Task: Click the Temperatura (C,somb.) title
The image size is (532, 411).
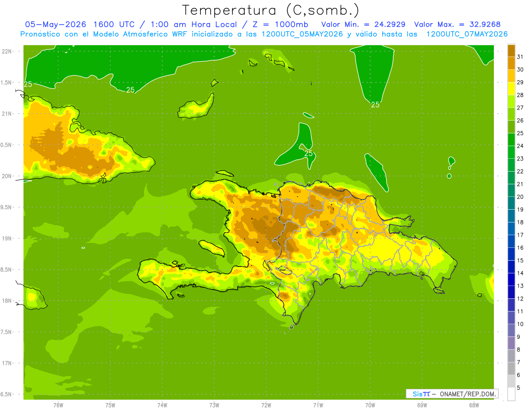Action: [x=271, y=10]
